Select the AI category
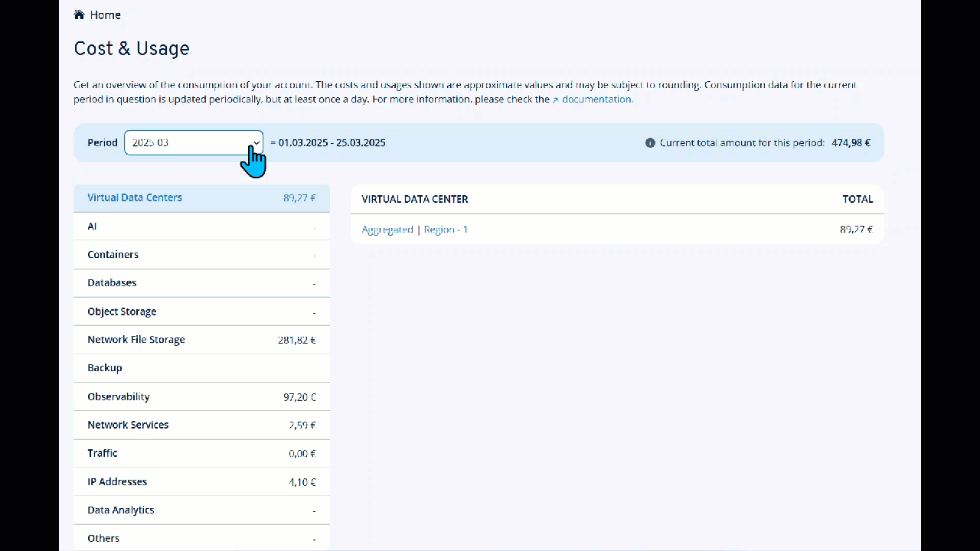This screenshot has height=551, width=980. pos(92,226)
